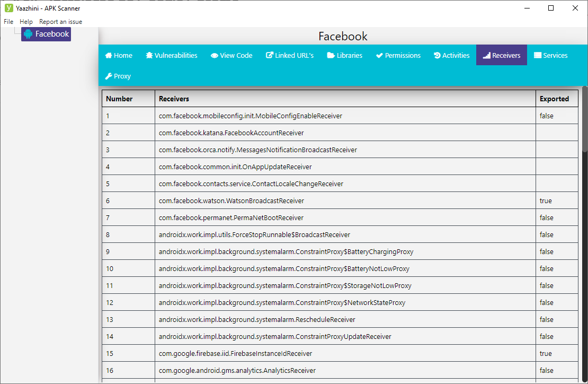Click row number 5 cell
This screenshot has width=588, height=384.
[x=128, y=184]
